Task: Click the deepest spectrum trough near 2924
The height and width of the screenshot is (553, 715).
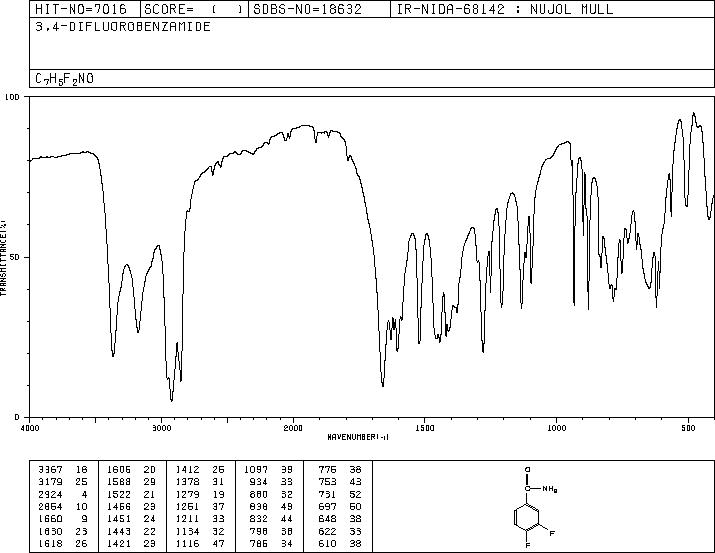Action: pyautogui.click(x=171, y=400)
